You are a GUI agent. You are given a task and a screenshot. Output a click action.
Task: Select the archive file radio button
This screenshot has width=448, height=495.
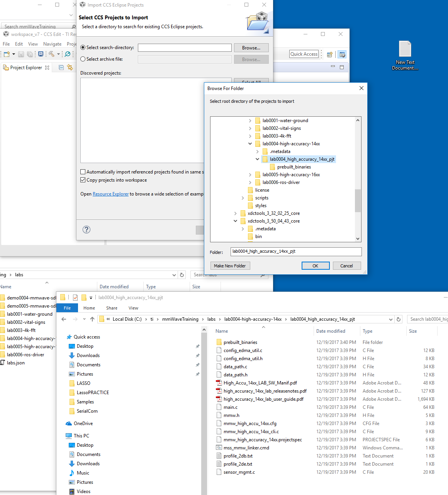point(83,59)
